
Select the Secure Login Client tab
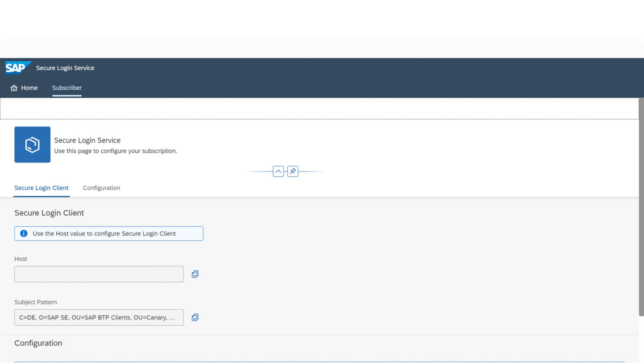pyautogui.click(x=42, y=188)
